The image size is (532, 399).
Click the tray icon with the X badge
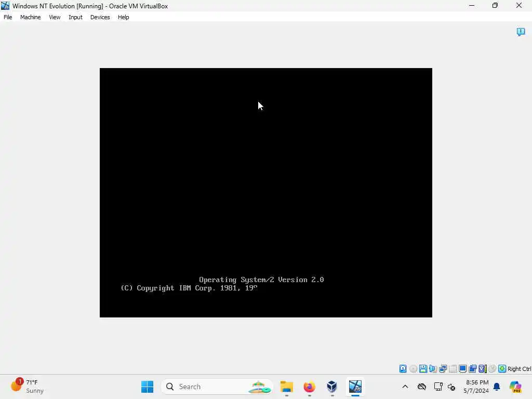click(451, 387)
